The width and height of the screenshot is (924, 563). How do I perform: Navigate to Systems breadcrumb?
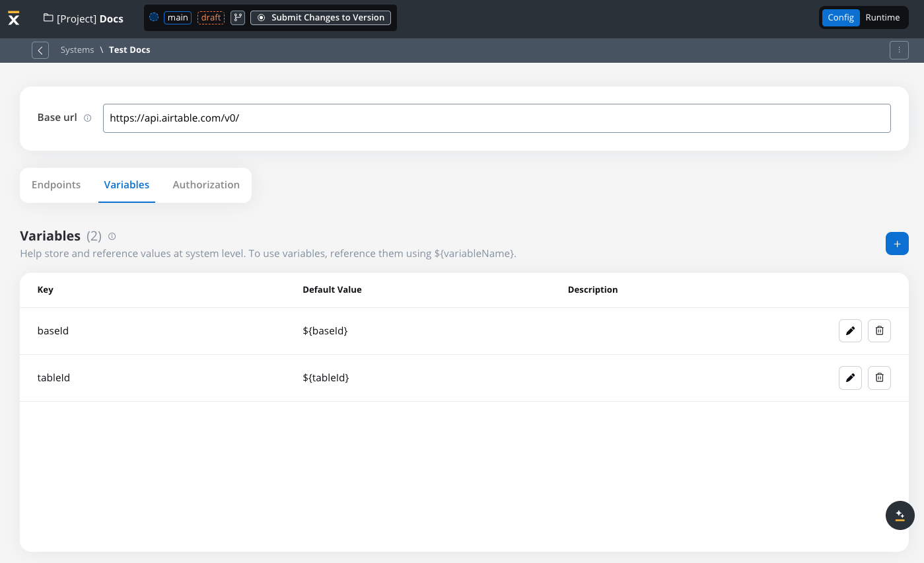(77, 50)
